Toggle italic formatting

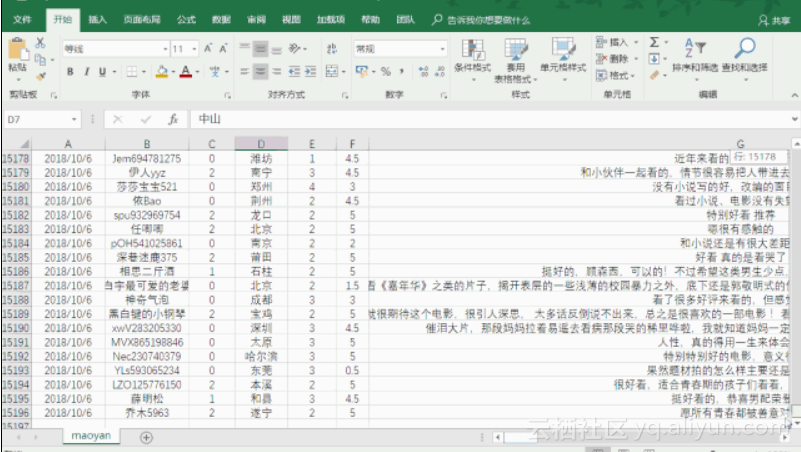pos(86,72)
